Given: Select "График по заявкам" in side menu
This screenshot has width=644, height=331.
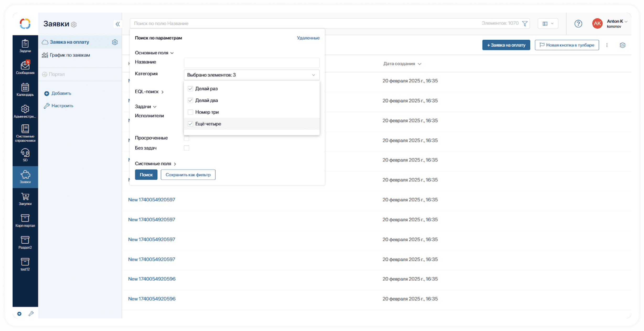Looking at the screenshot, I should pyautogui.click(x=70, y=55).
